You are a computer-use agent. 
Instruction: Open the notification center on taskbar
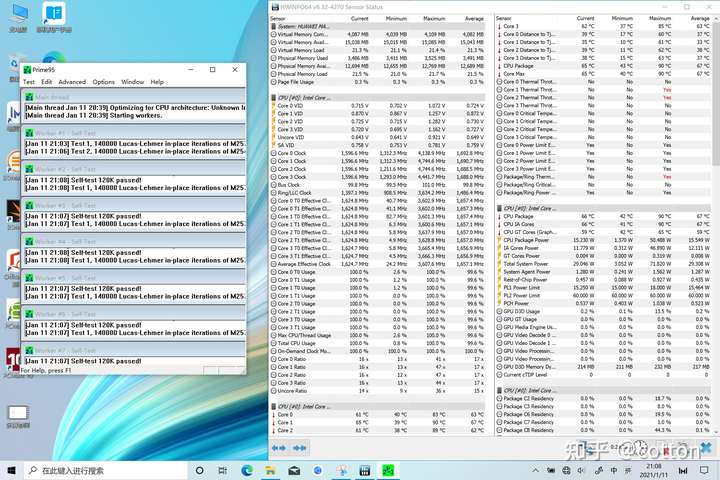pos(704,470)
